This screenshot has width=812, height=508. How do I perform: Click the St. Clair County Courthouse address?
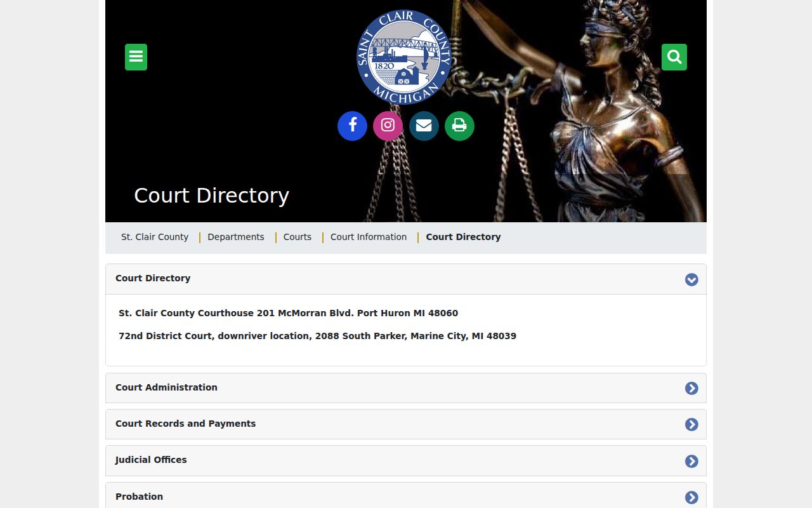[x=288, y=313]
